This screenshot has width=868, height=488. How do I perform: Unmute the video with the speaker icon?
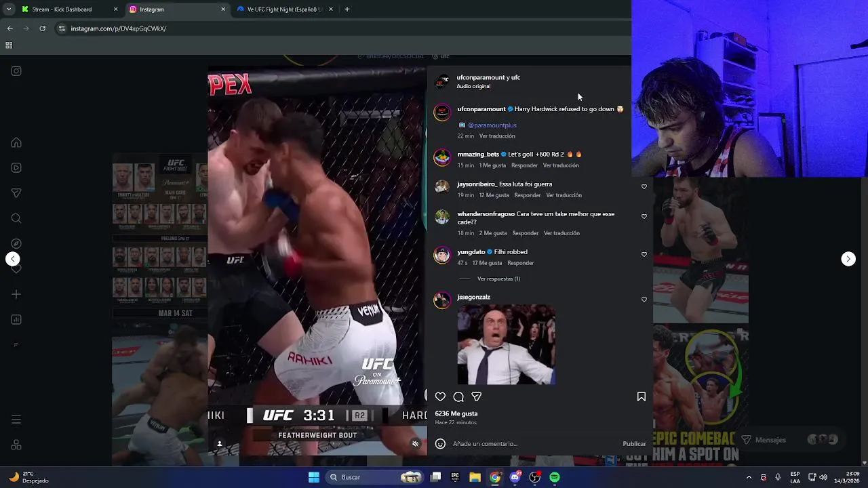(416, 444)
